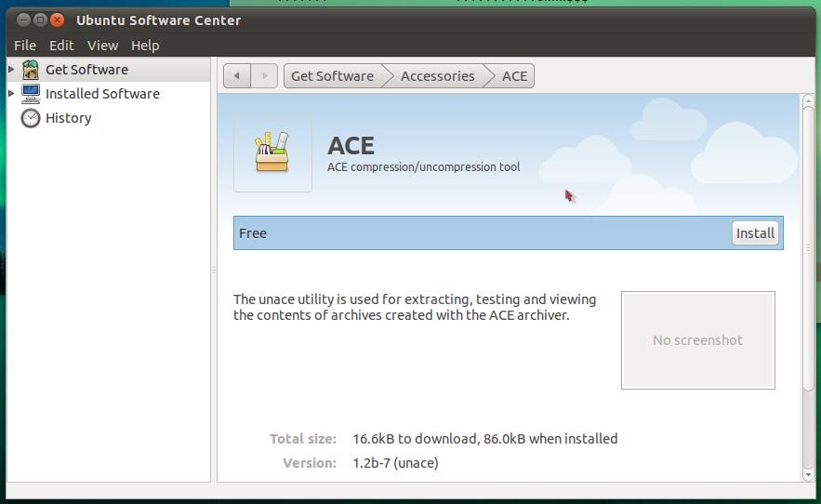821x504 pixels.
Task: Open History in the sidebar
Action: pos(69,118)
